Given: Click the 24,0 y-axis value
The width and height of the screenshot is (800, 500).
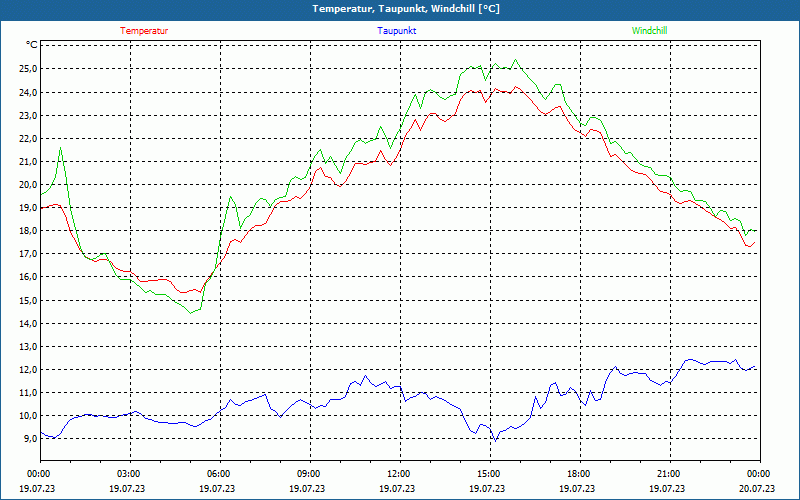Looking at the screenshot, I should [29, 92].
